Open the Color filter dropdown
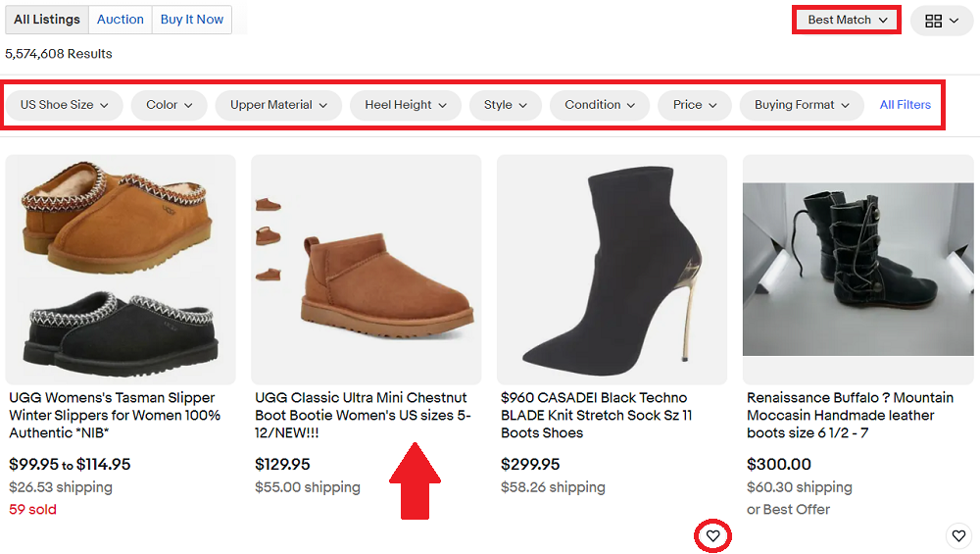980x554 pixels. [x=170, y=105]
